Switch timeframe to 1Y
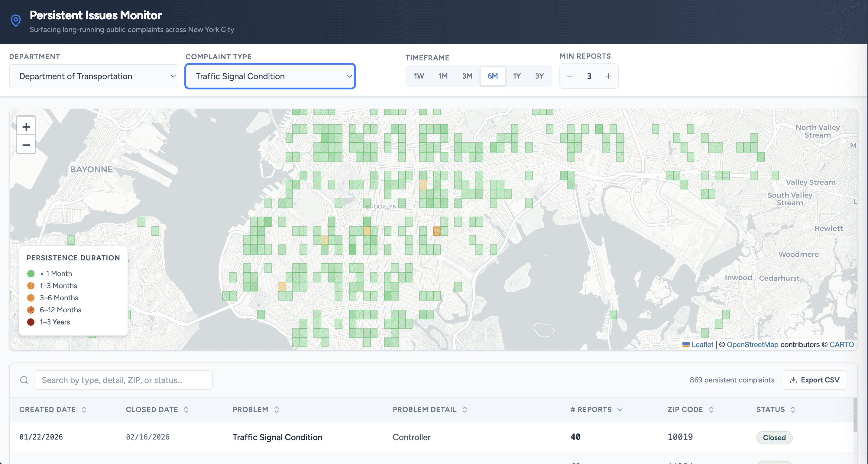This screenshot has height=464, width=868. [517, 76]
